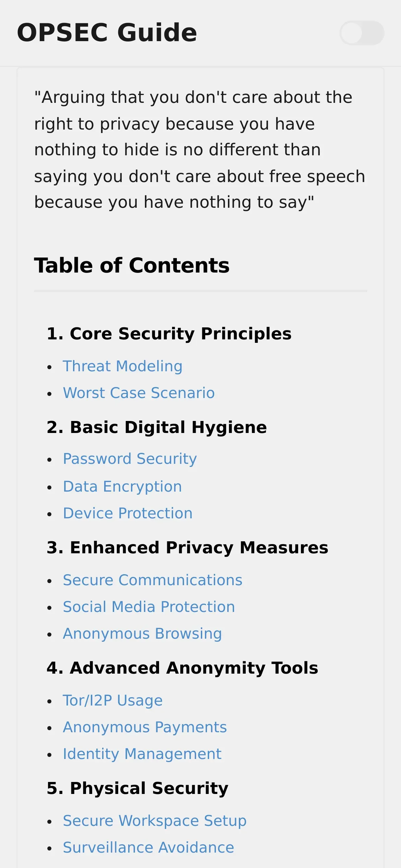Viewport: 401px width, 868px height.
Task: Click the Advanced Anonymity Tools heading
Action: tap(182, 668)
